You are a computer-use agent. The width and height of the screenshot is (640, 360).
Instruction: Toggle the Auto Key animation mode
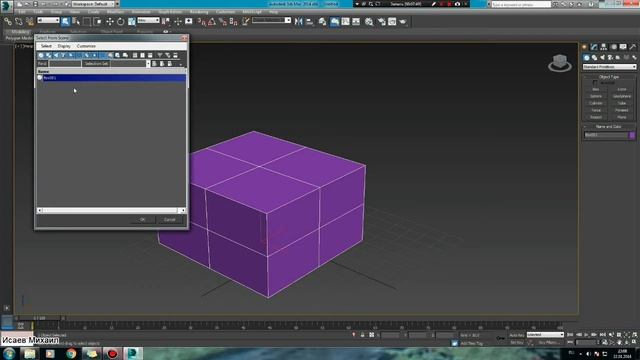[x=516, y=335]
